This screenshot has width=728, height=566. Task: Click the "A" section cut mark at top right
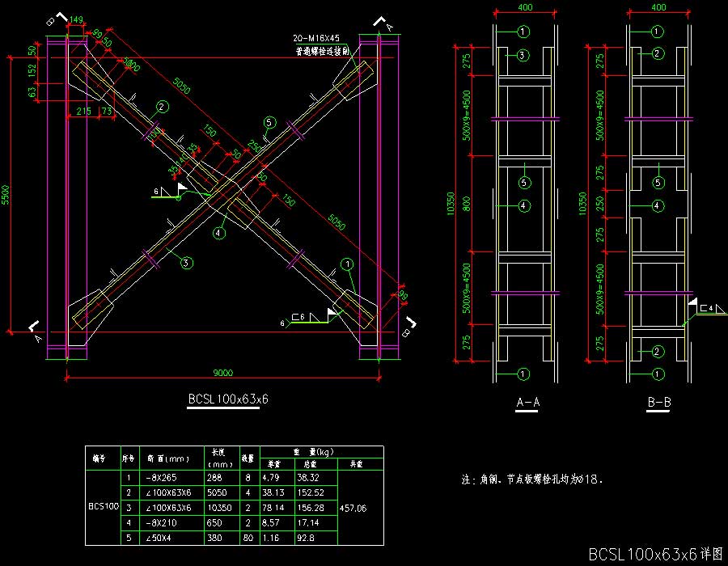(384, 23)
